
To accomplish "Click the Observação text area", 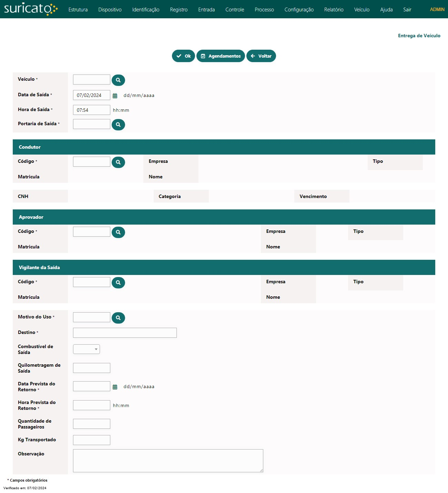I will (x=168, y=461).
